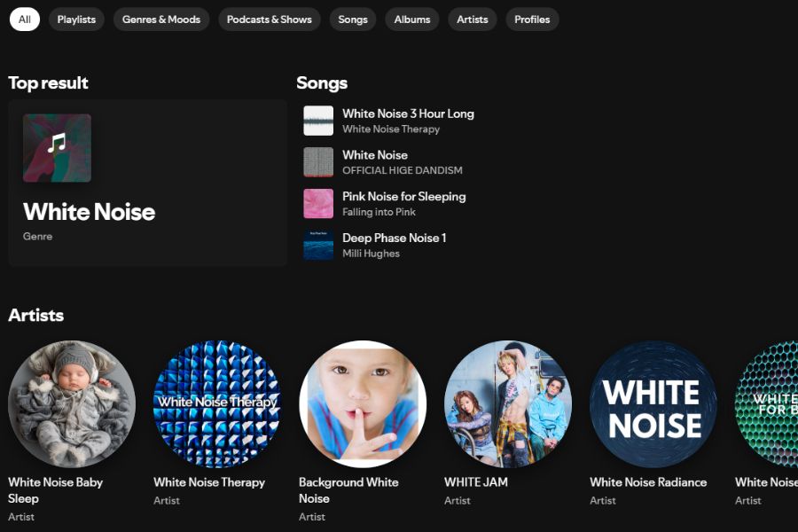Open Background White Noise artist photo
The height and width of the screenshot is (532, 798).
coord(363,404)
